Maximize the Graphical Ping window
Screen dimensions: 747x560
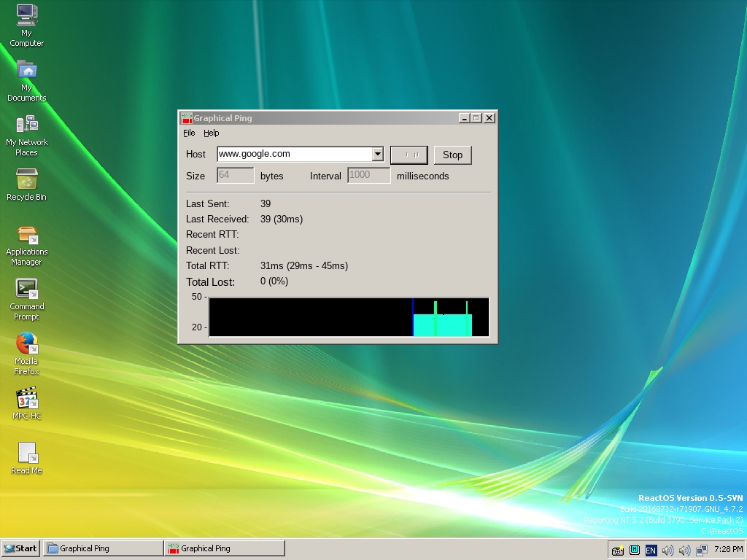tap(476, 118)
